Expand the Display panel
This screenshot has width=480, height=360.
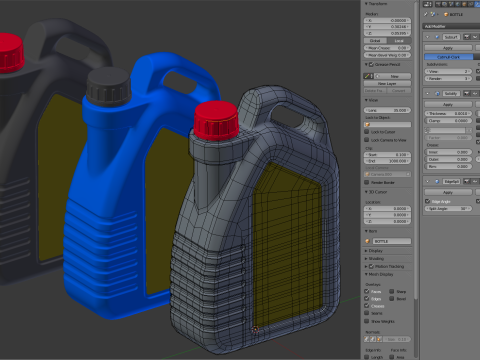coord(366,251)
